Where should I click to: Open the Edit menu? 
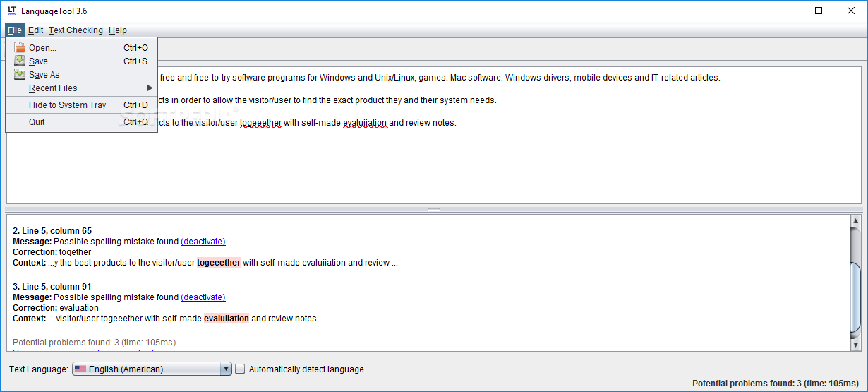tap(35, 30)
